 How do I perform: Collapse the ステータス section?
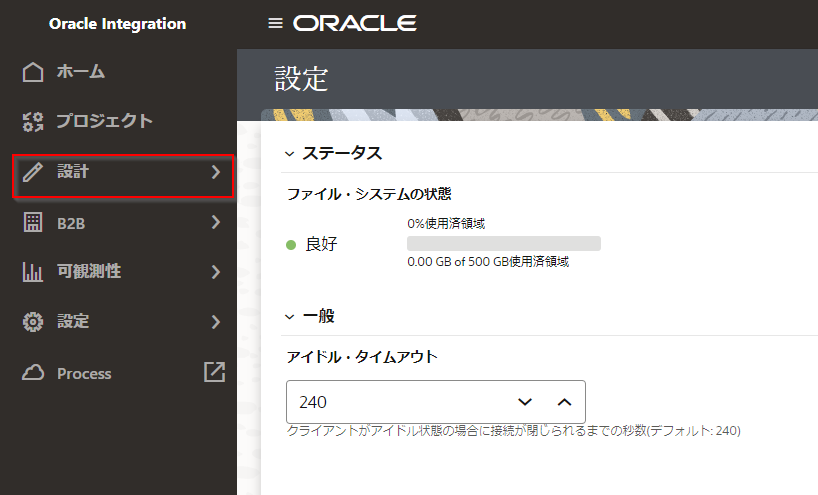tap(290, 154)
